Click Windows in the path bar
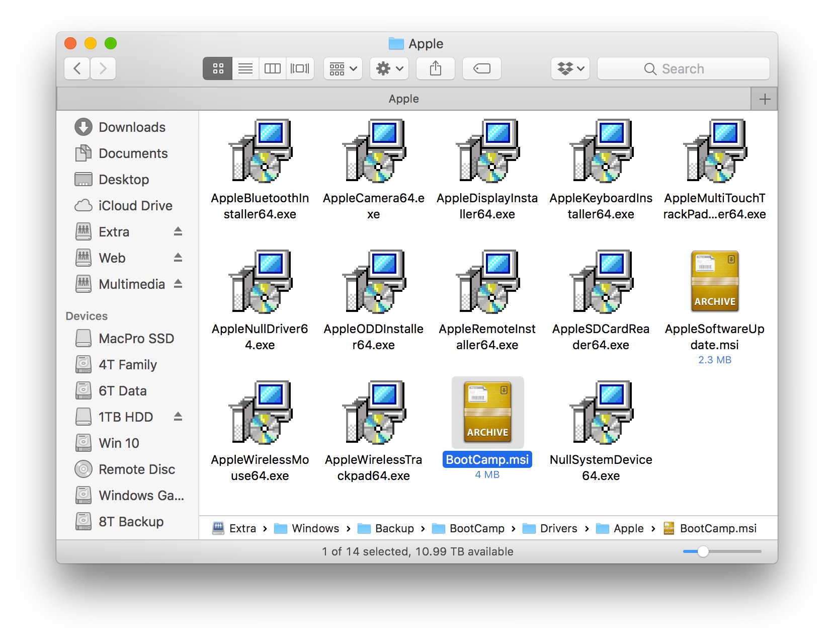The image size is (834, 644). 307,528
